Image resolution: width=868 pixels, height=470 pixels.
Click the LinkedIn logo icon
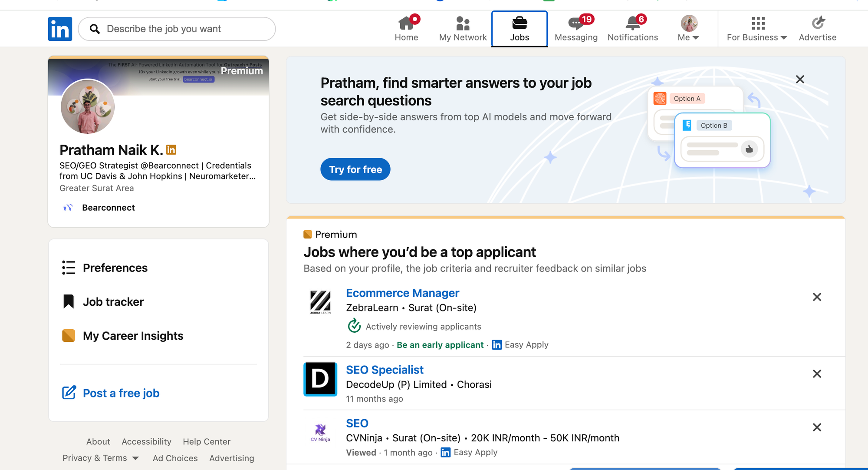(x=60, y=29)
